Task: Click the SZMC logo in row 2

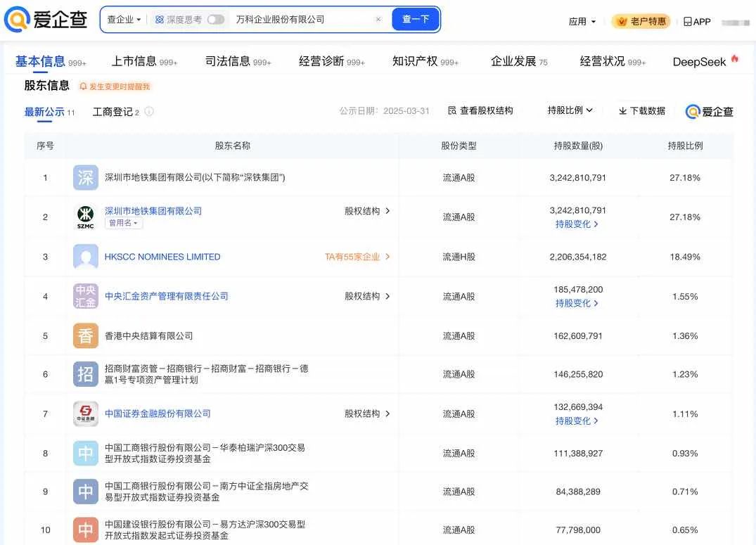Action: 85,217
